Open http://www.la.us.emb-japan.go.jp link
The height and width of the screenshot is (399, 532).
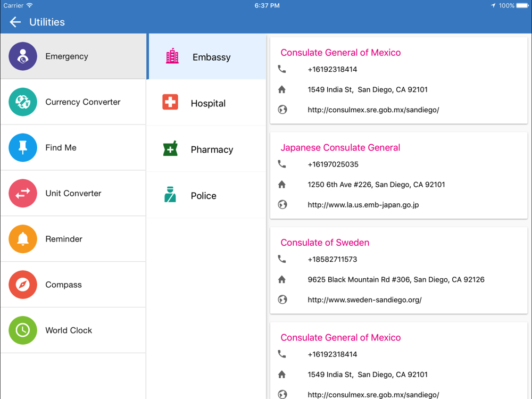click(x=363, y=205)
